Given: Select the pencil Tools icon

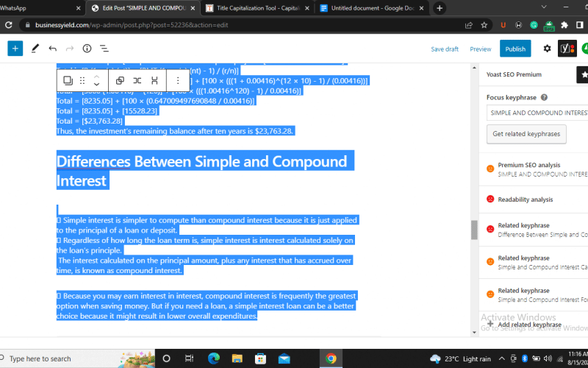Looking at the screenshot, I should point(35,49).
